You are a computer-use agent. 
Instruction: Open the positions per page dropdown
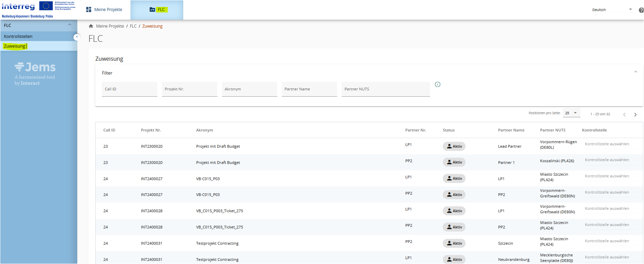(571, 113)
